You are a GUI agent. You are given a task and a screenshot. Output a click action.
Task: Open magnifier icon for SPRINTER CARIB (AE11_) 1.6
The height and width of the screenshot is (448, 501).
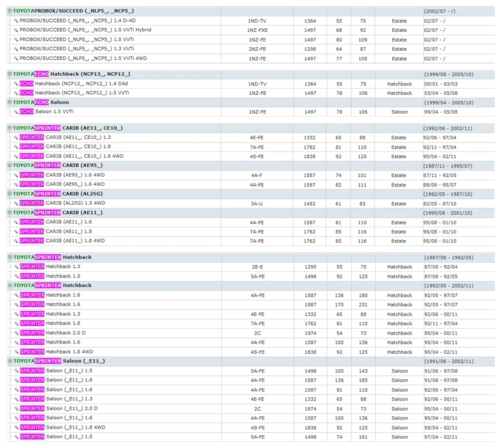[16, 222]
